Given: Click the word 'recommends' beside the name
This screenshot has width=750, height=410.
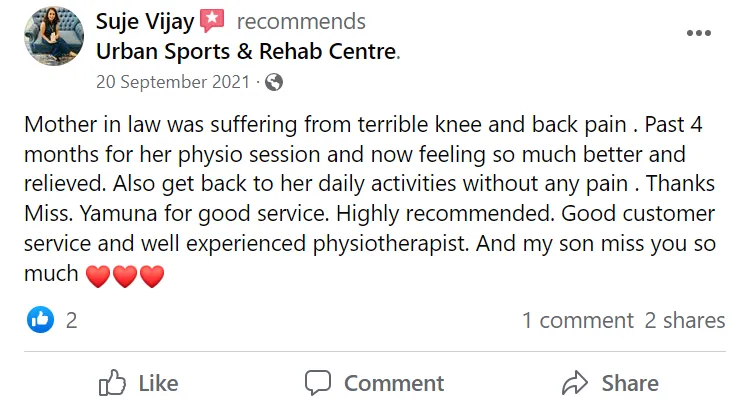Looking at the screenshot, I should 301,21.
